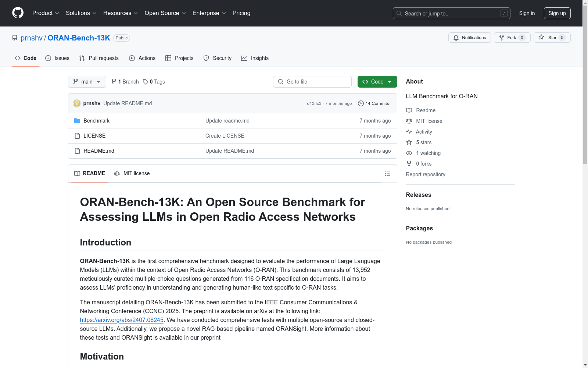
Task: Expand the Open Source menu
Action: pos(165,13)
